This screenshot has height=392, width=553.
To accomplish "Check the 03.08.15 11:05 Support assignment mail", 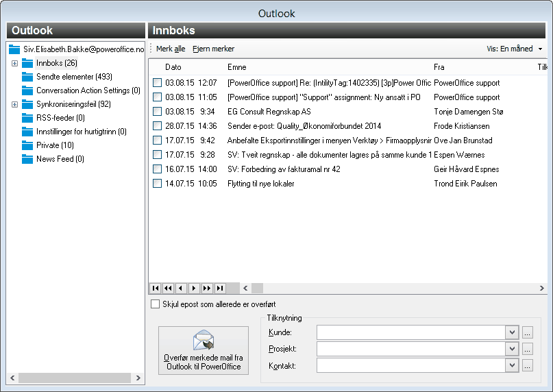I will [x=157, y=97].
